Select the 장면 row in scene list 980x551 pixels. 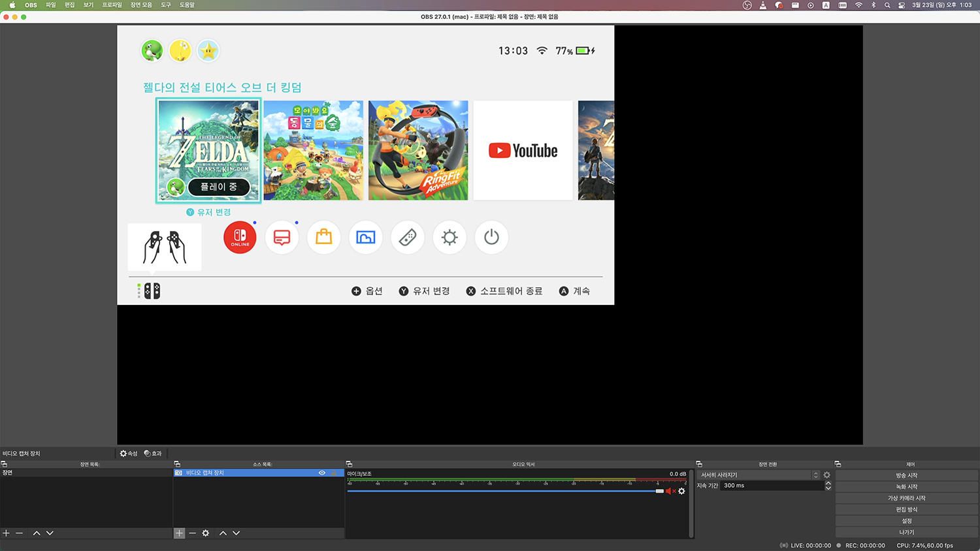tap(86, 473)
